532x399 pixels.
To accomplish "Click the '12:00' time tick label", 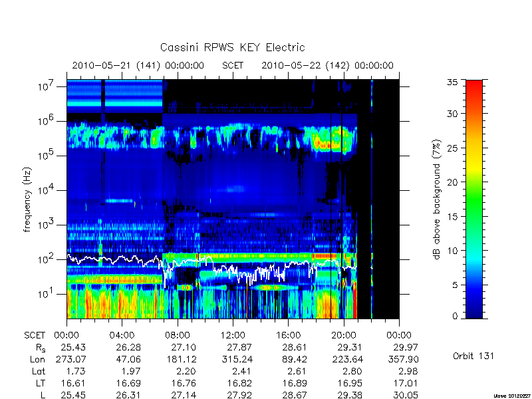I will 233,336.
